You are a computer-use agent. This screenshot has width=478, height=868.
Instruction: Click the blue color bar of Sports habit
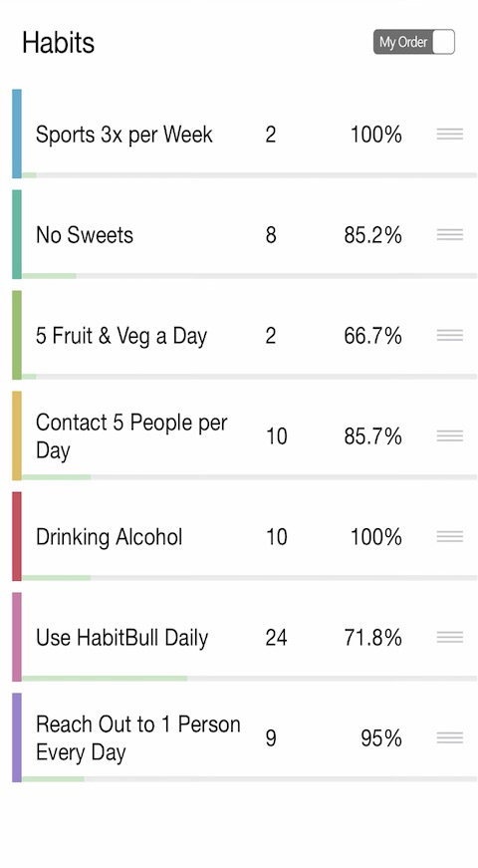coord(17,134)
